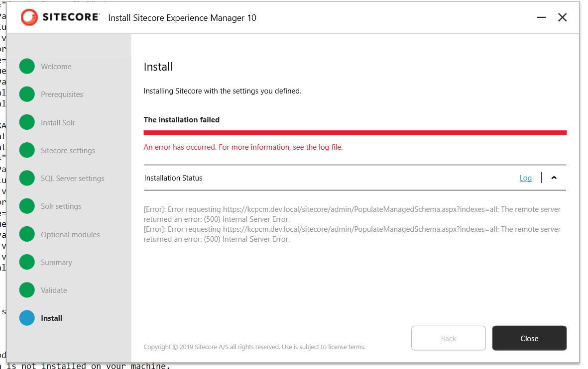Select the Solr settings step label
The height and width of the screenshot is (369, 588).
pos(61,206)
